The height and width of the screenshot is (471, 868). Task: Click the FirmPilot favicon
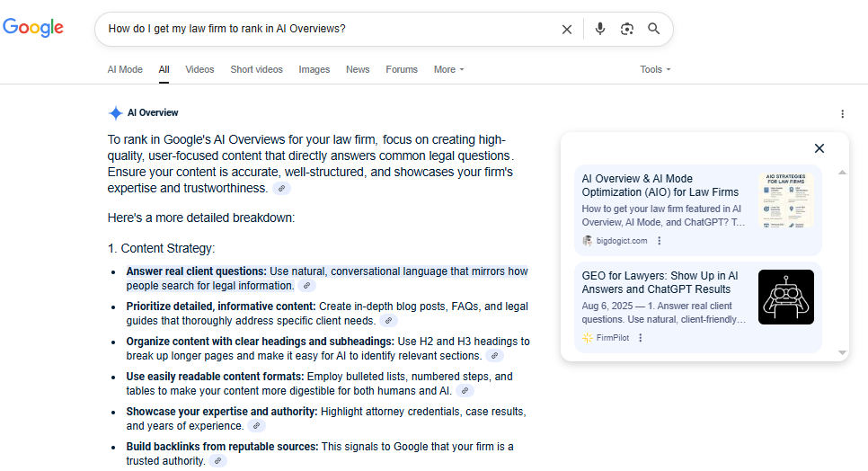click(x=588, y=338)
